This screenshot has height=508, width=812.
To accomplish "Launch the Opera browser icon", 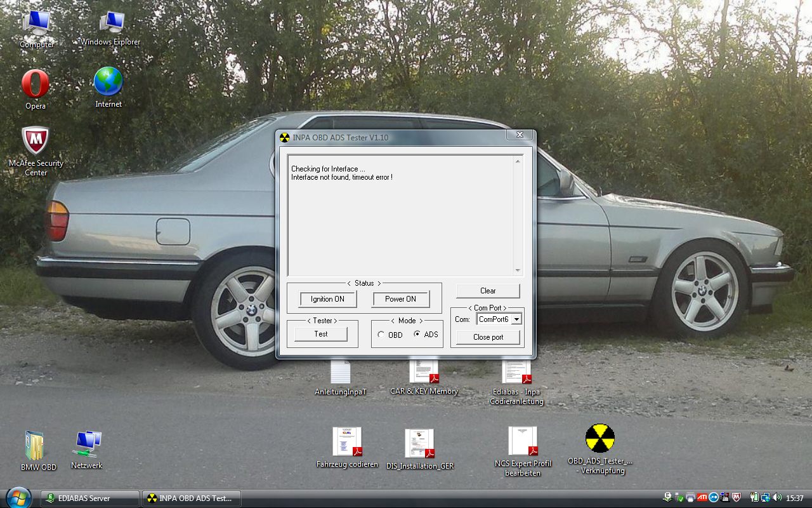I will [x=36, y=85].
